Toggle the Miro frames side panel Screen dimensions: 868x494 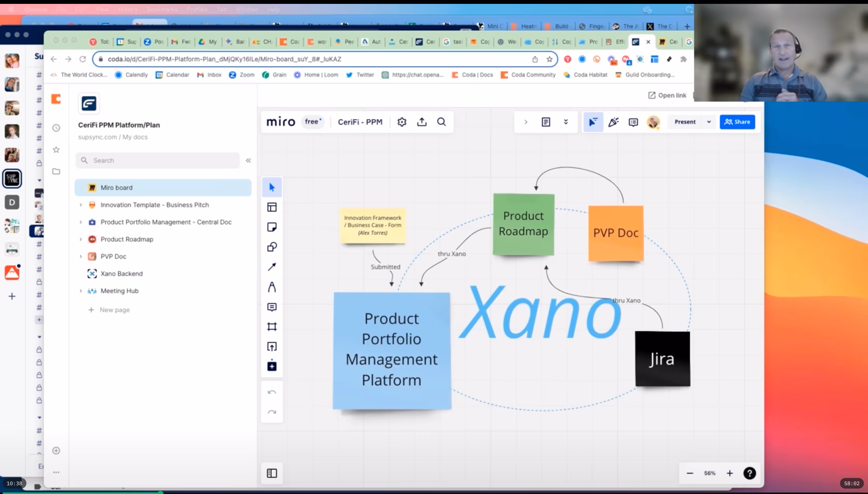click(x=272, y=473)
